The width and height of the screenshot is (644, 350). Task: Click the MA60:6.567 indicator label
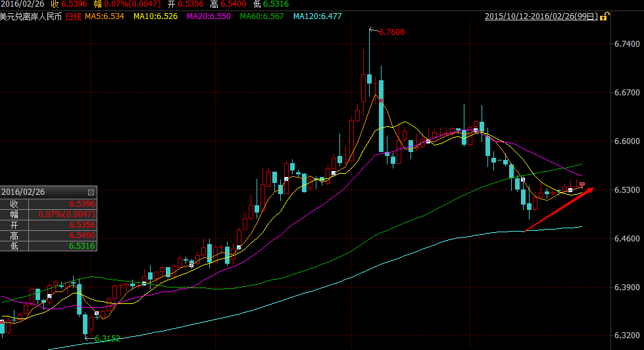262,16
